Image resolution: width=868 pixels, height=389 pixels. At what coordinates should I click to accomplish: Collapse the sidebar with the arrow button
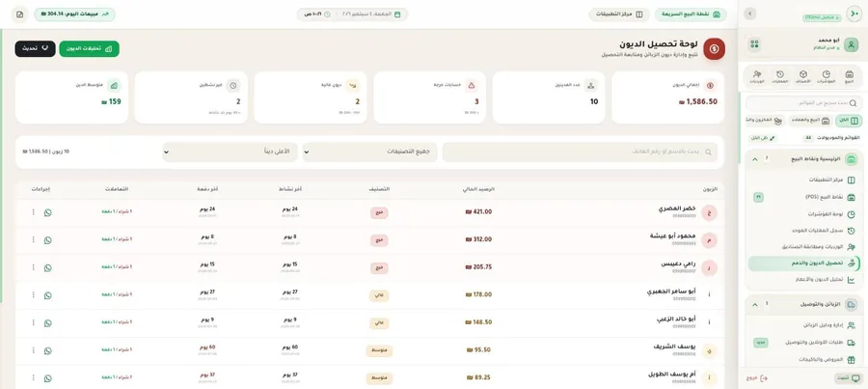click(x=750, y=14)
